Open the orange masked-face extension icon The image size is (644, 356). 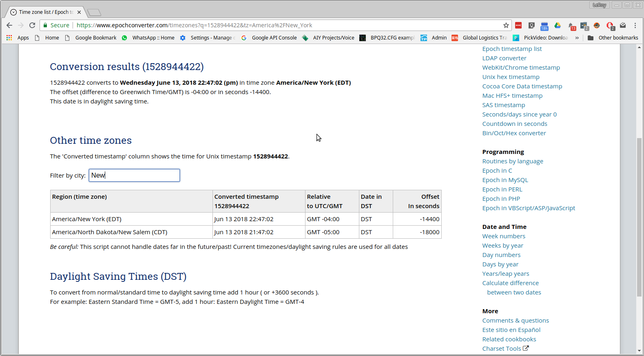pos(597,25)
